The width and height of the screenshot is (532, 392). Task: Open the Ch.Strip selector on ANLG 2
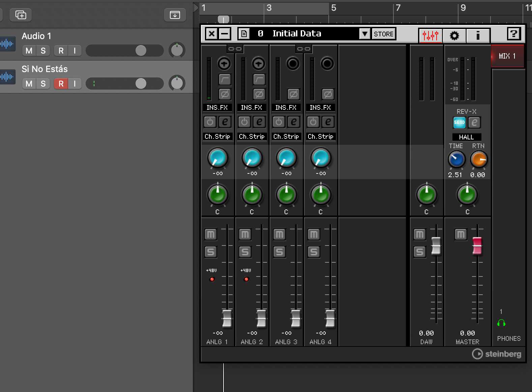coord(252,136)
